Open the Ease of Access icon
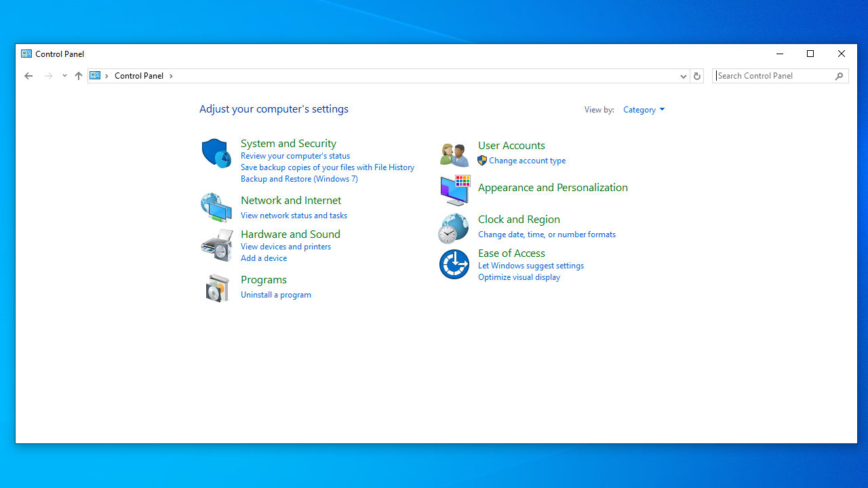This screenshot has width=868, height=488. (454, 264)
